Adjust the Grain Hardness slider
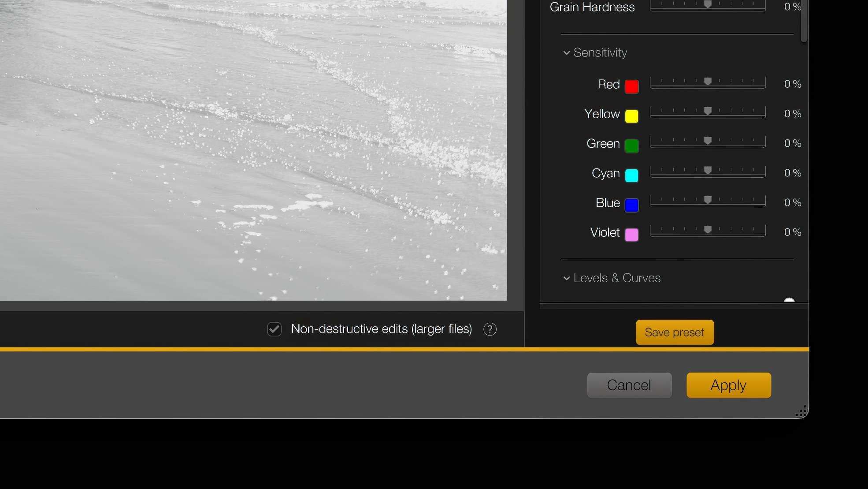The image size is (868, 489). (x=708, y=4)
